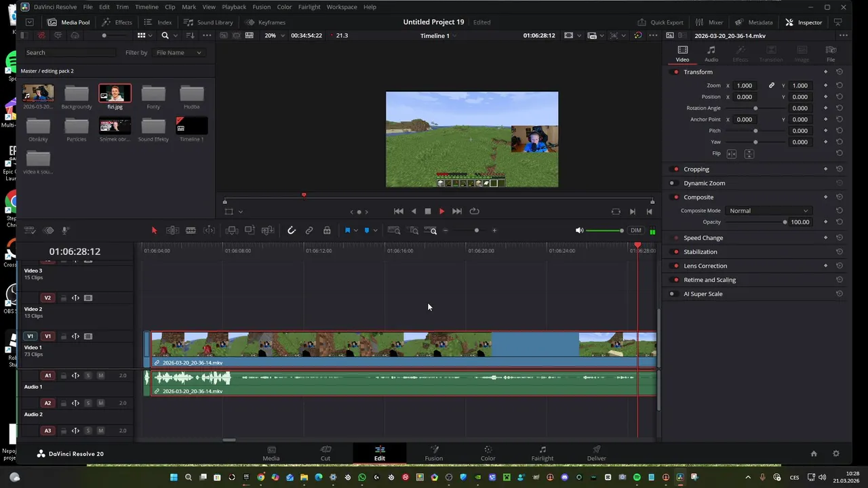Stop playback with the stop button
The width and height of the screenshot is (868, 488).
[428, 211]
